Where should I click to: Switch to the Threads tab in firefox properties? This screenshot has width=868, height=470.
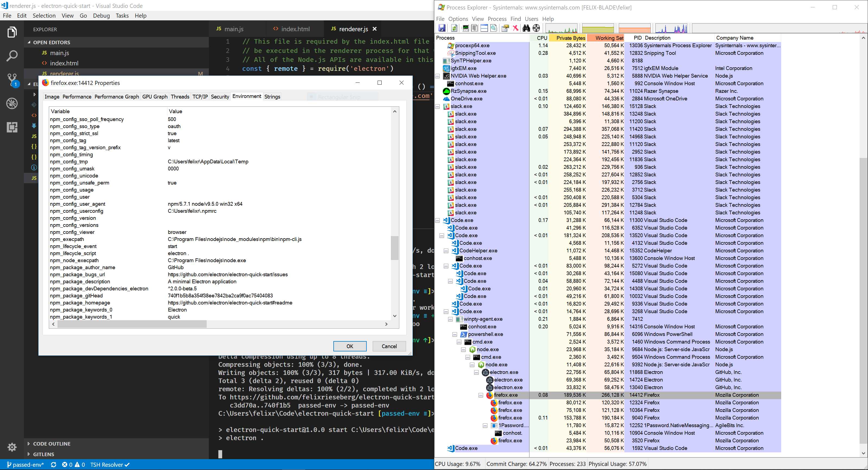coord(180,97)
